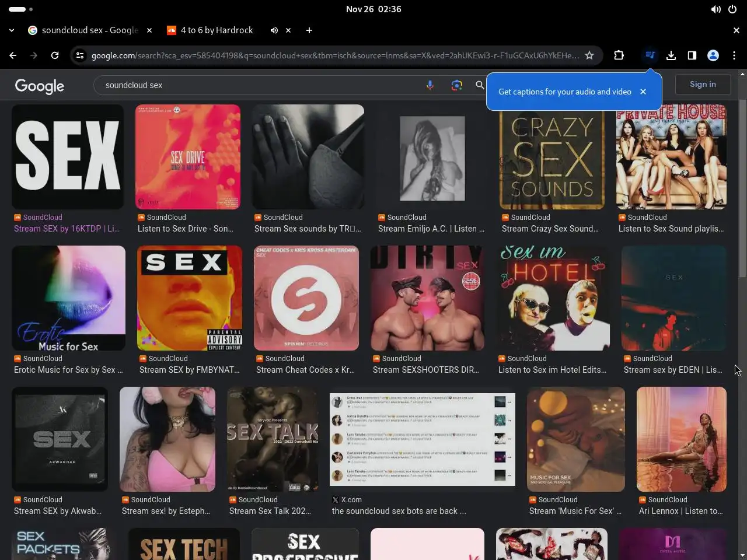Open 'Erotic Music for Sex by Sex ...' link
This screenshot has width=747, height=560.
68,370
